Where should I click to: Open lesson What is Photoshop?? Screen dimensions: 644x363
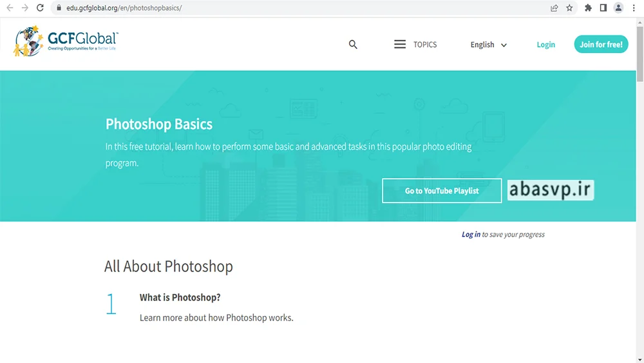(x=180, y=297)
